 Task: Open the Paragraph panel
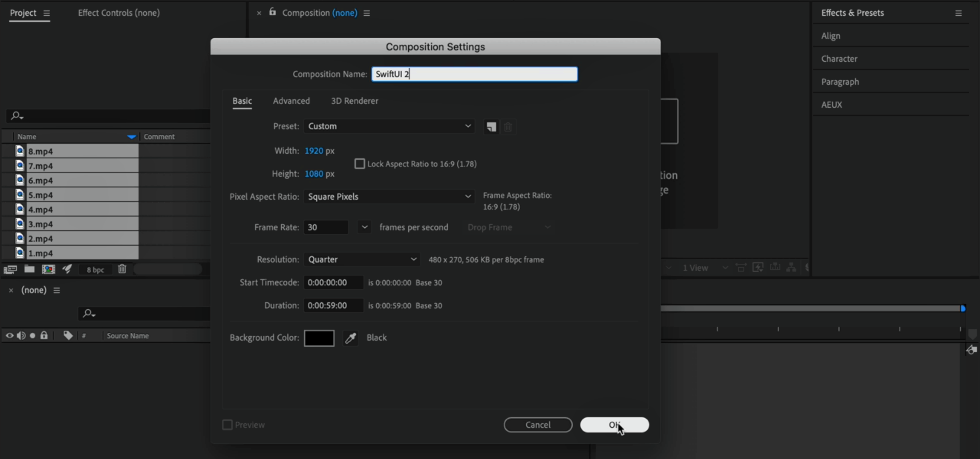(840, 82)
